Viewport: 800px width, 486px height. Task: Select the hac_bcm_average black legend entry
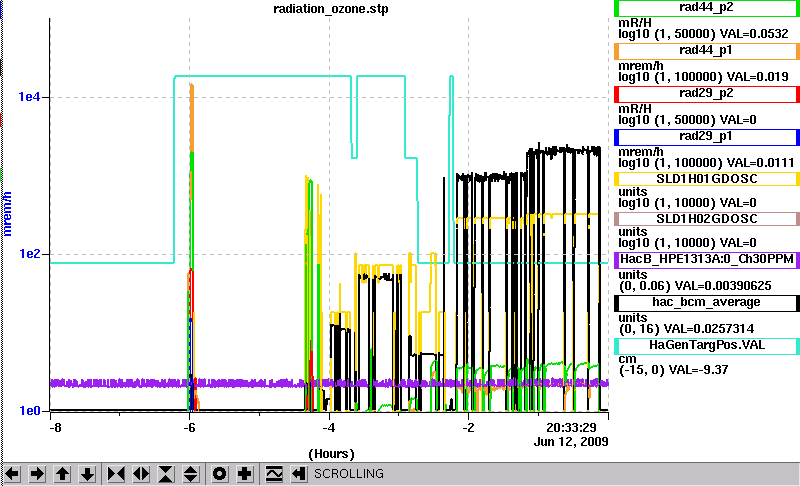[707, 303]
